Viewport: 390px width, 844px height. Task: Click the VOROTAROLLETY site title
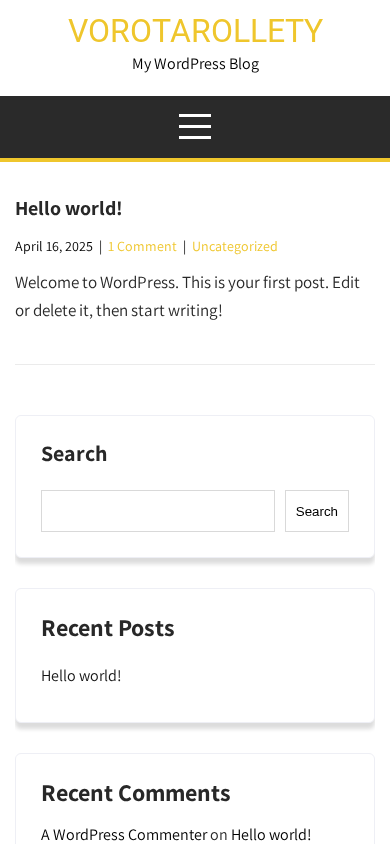(195, 31)
